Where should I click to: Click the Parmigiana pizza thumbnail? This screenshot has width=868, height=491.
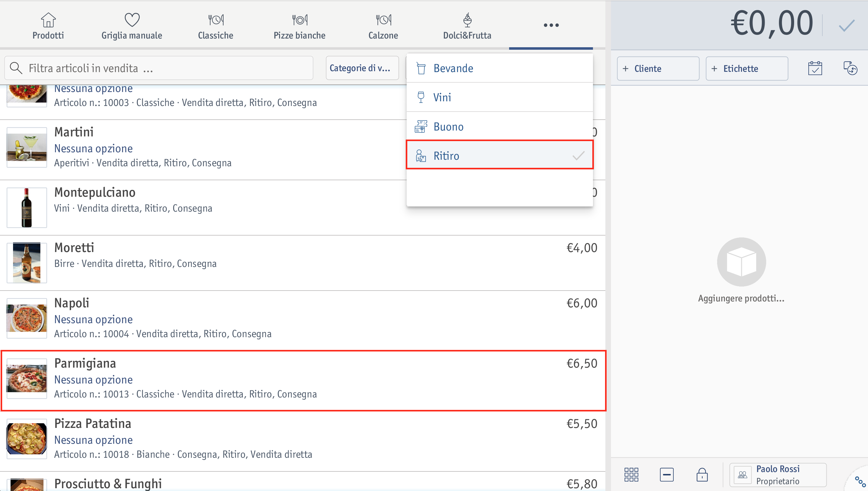pos(27,379)
